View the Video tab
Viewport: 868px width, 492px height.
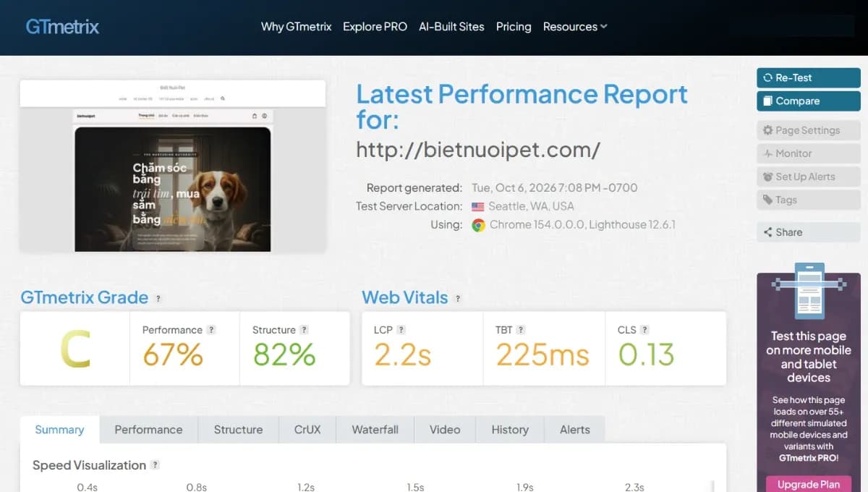[445, 430]
